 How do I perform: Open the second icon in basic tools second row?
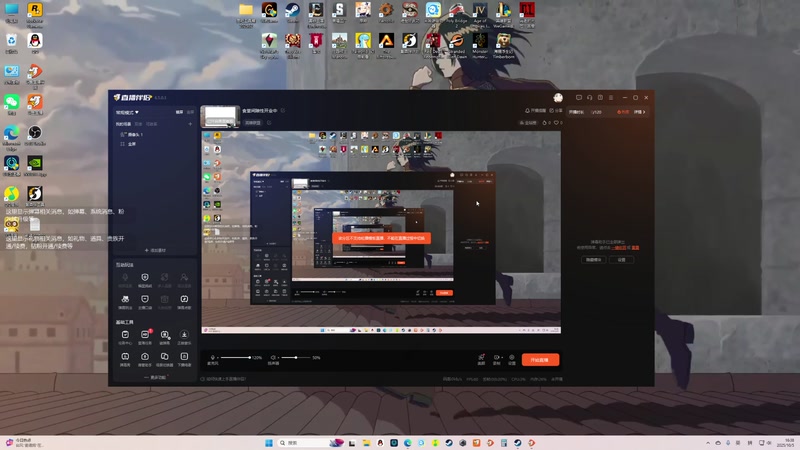click(x=145, y=359)
